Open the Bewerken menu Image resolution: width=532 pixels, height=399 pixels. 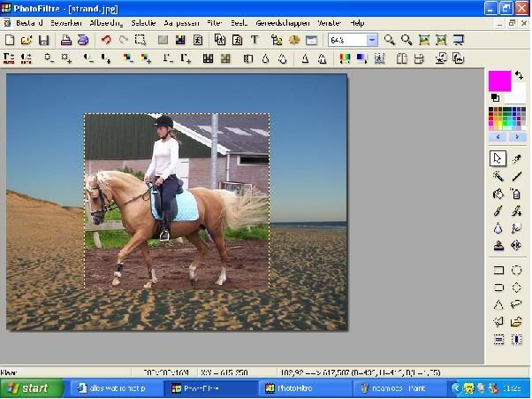(66, 23)
